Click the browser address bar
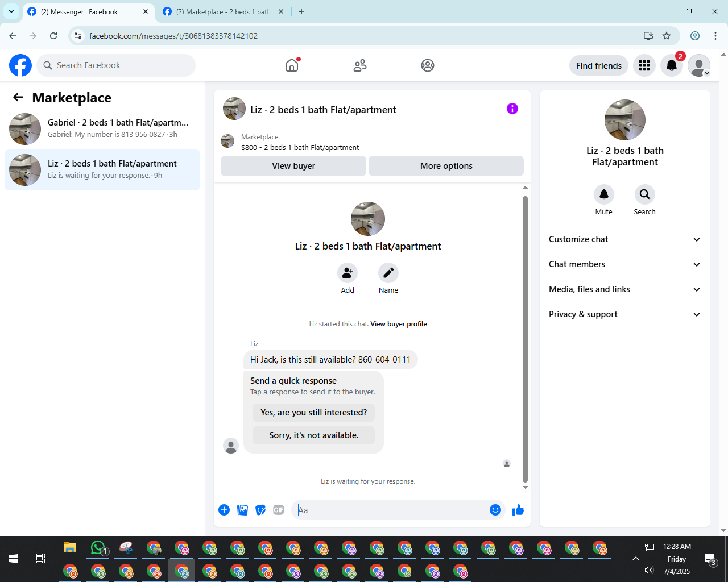 tap(364, 36)
